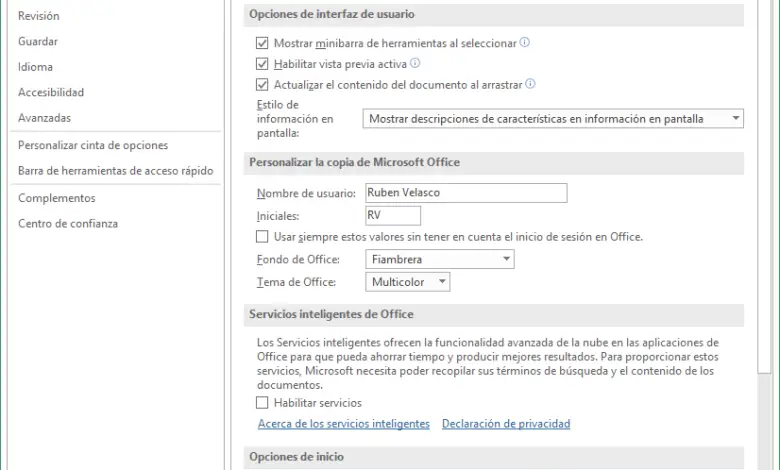Enable Usar siempre estos valores checkbox
The height and width of the screenshot is (470, 780).
[263, 237]
